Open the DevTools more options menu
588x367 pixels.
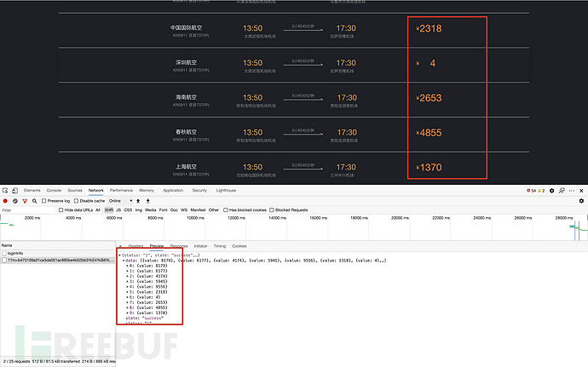pyautogui.click(x=572, y=191)
